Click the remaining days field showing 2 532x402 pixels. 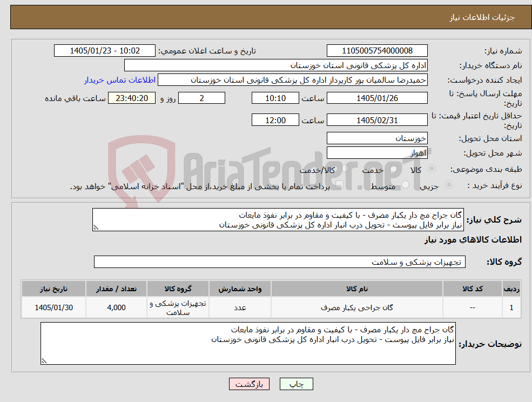coord(201,98)
